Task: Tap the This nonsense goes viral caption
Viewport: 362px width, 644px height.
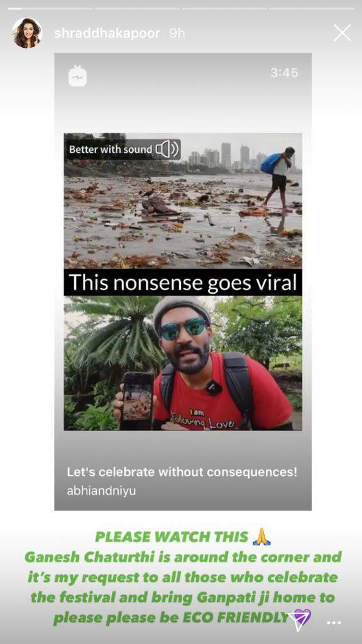Action: pos(183,282)
